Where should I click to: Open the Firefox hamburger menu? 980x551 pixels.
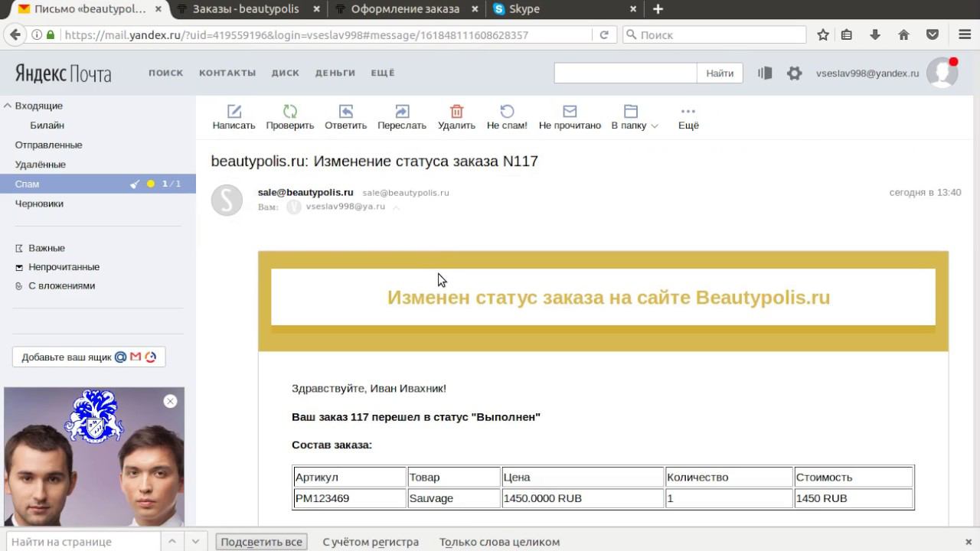[x=965, y=35]
